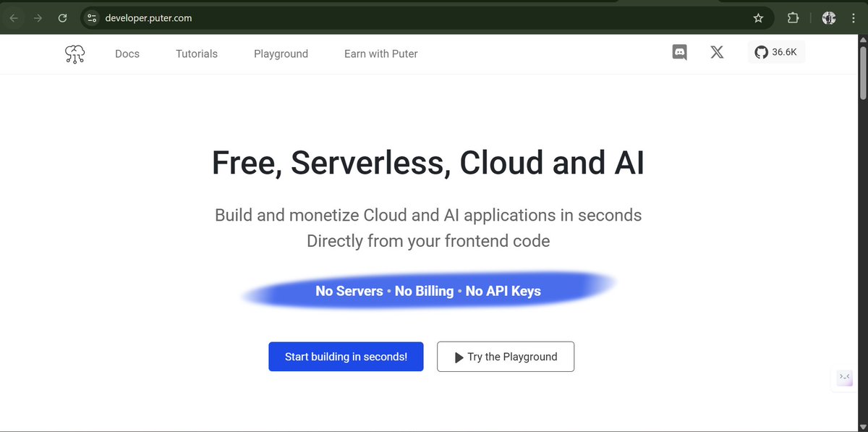868x432 pixels.
Task: Open the small widget in the bottom-right corner
Action: point(843,378)
